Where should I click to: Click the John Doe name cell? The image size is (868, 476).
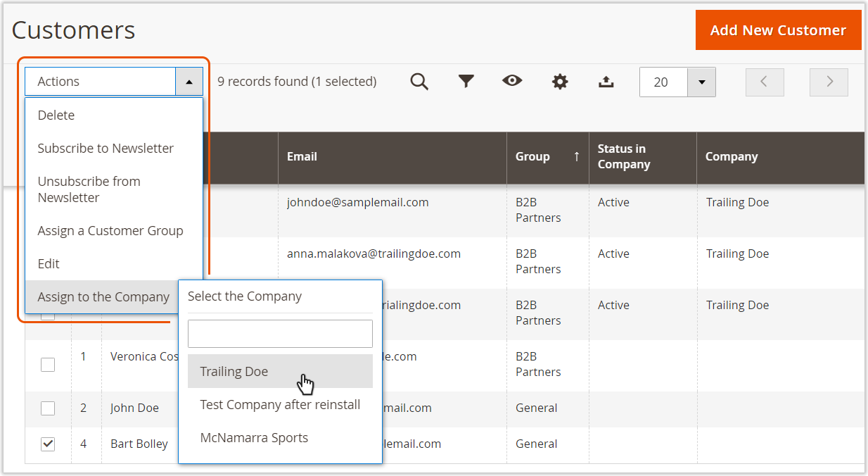tap(134, 408)
